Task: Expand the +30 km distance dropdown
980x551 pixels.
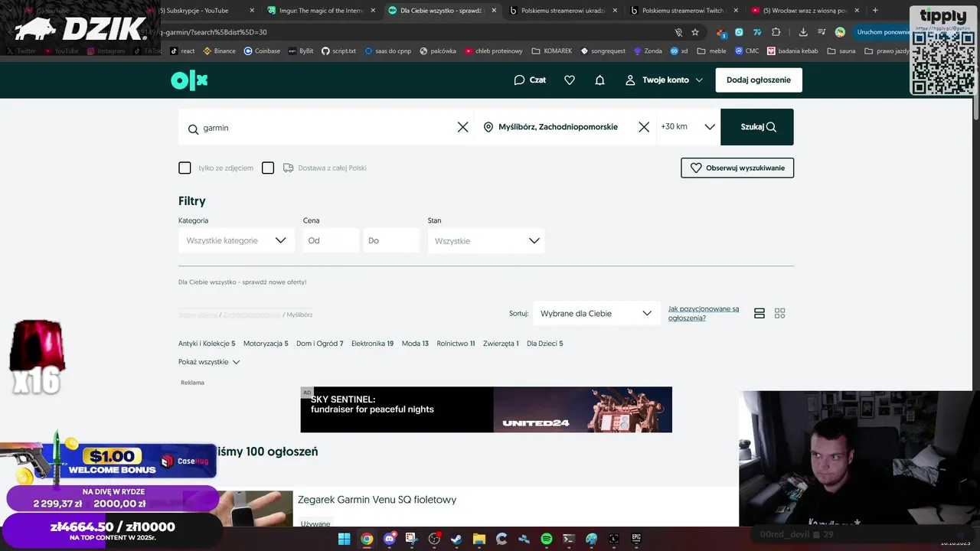Action: (x=688, y=127)
